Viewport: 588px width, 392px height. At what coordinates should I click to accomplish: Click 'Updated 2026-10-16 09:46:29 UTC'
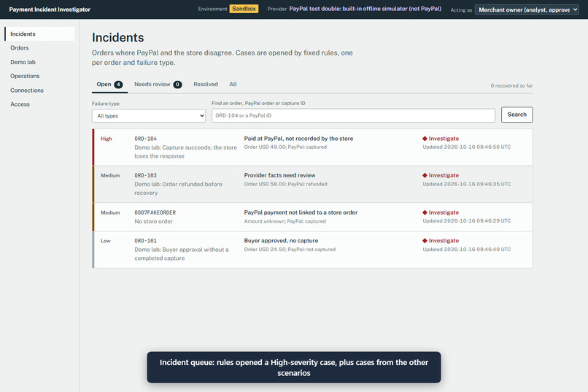click(x=466, y=221)
